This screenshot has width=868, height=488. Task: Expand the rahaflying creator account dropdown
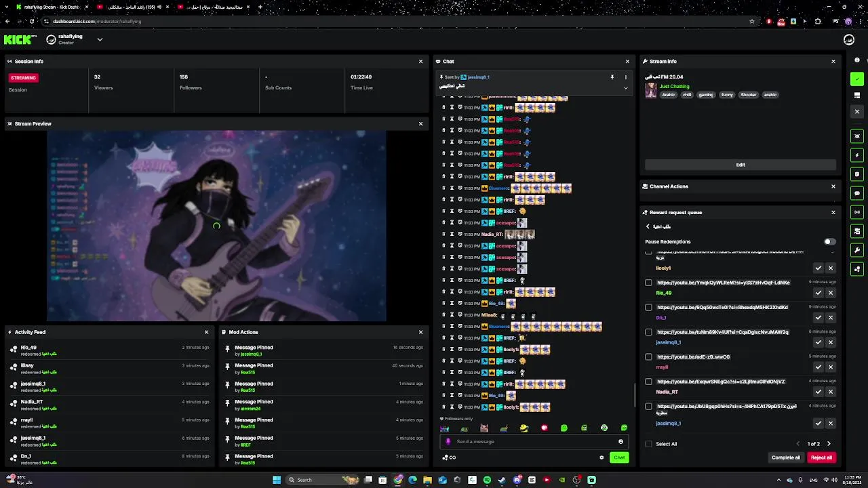coord(100,39)
